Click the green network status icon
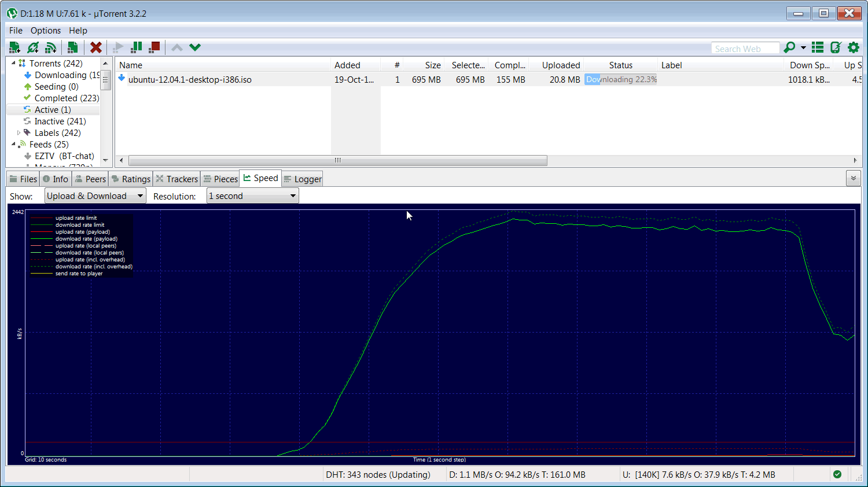The height and width of the screenshot is (487, 868). (837, 474)
